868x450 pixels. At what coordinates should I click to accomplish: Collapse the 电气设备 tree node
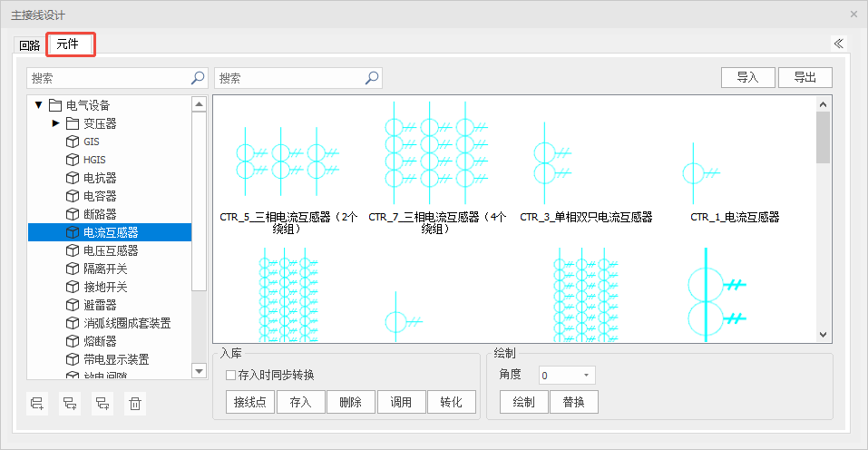point(38,105)
